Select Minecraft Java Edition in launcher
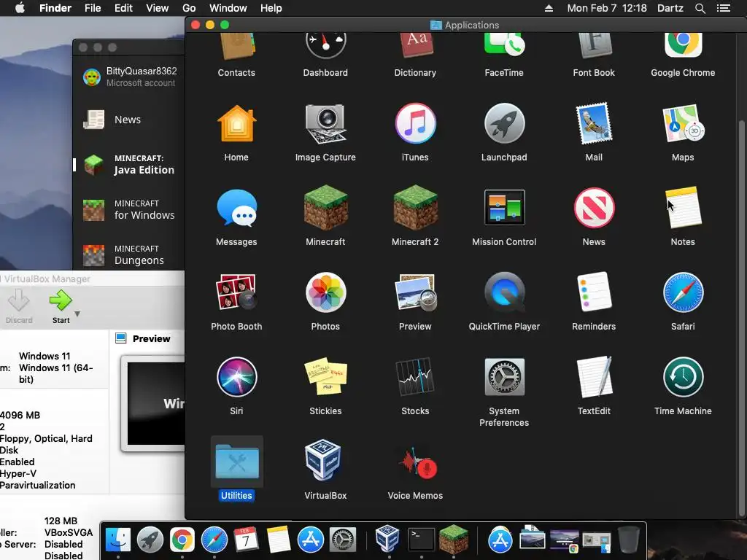Image resolution: width=747 pixels, height=560 pixels. [128, 165]
